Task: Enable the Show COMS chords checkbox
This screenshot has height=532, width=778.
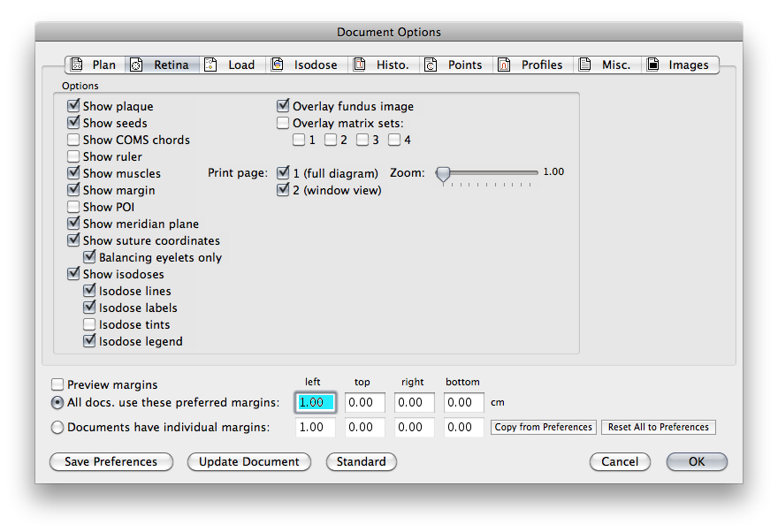Action: (73, 140)
